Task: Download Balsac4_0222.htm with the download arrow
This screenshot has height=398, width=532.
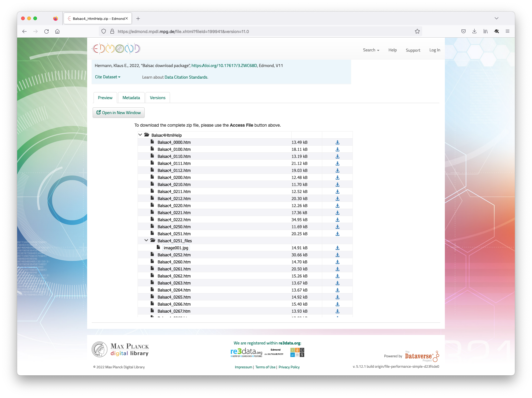Action: [x=337, y=219]
